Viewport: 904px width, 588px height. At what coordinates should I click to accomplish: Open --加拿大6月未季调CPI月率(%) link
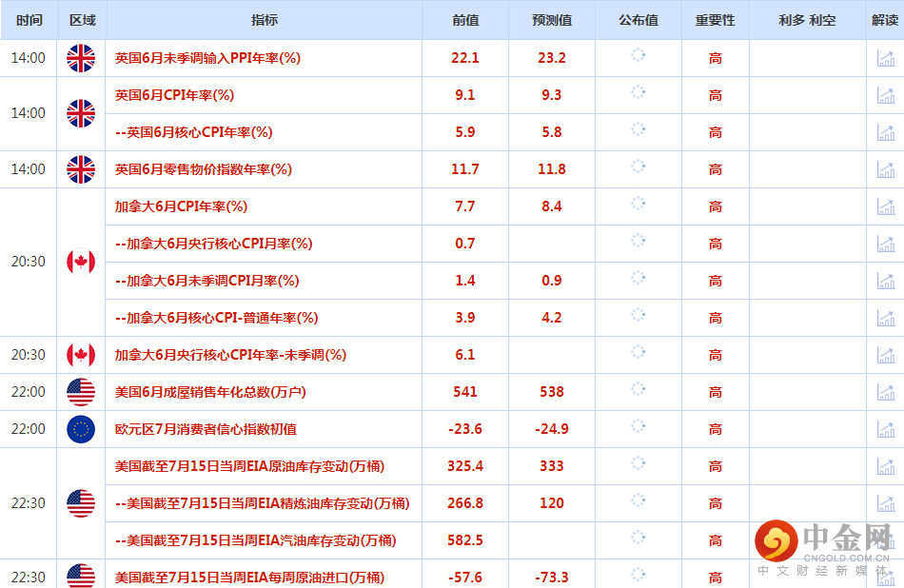(x=207, y=281)
